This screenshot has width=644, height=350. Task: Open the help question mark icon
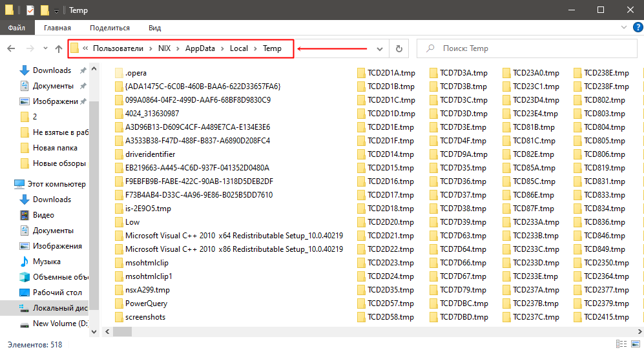point(635,28)
